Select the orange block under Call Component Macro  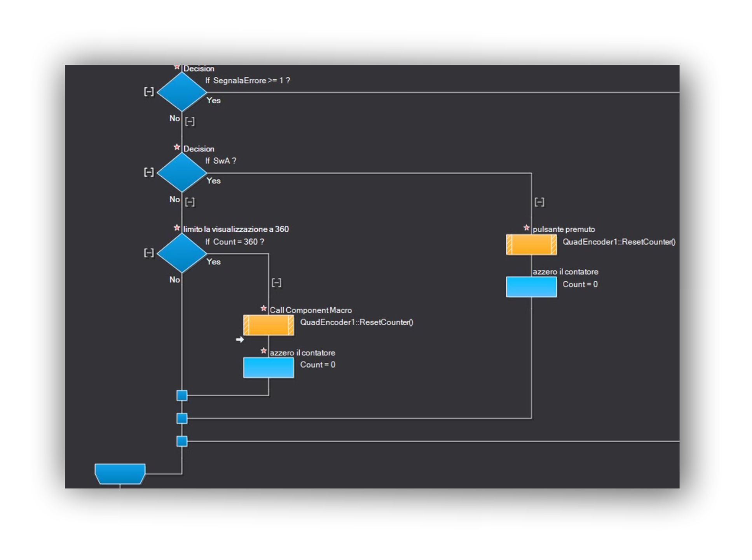pyautogui.click(x=268, y=325)
